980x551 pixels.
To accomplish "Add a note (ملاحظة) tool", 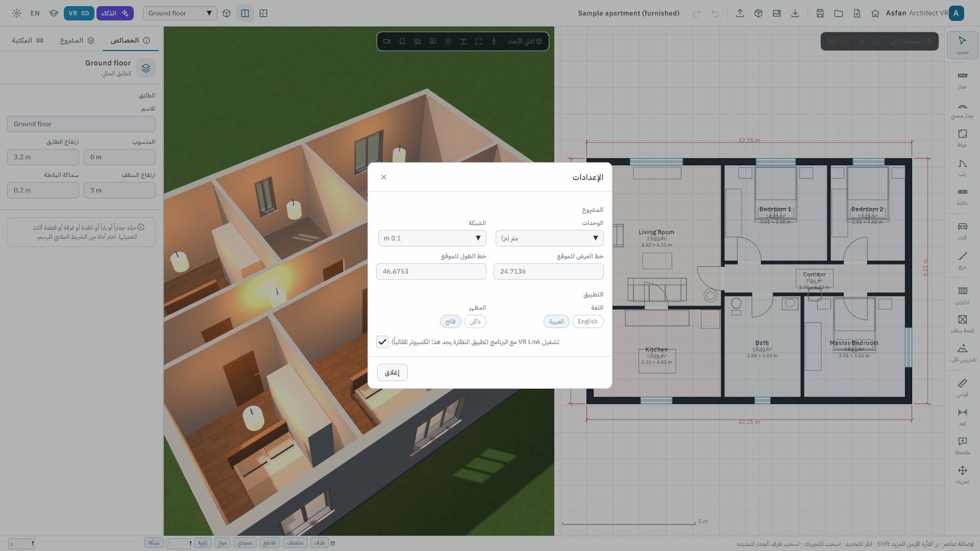I will point(962,446).
